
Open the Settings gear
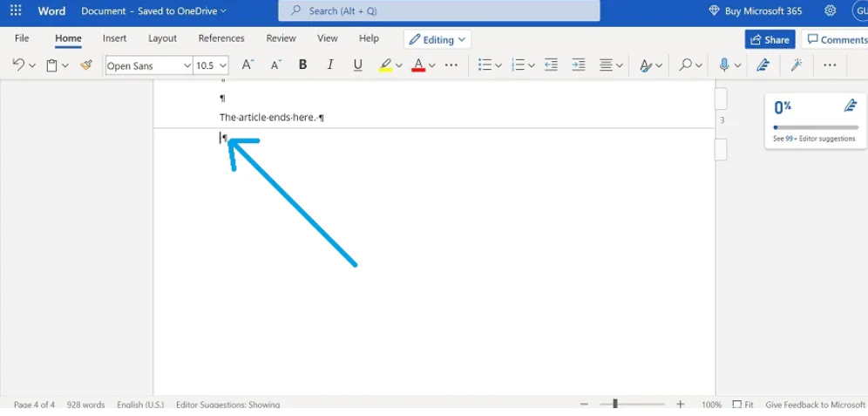click(830, 10)
